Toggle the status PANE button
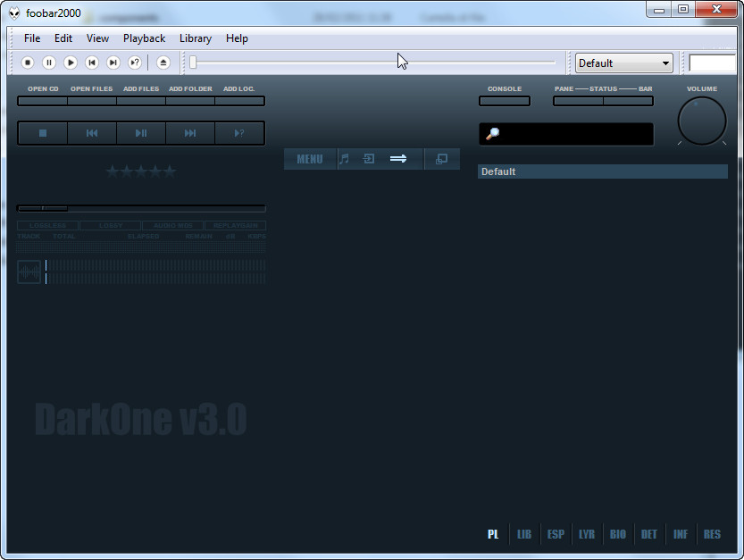This screenshot has width=744, height=560. point(578,101)
